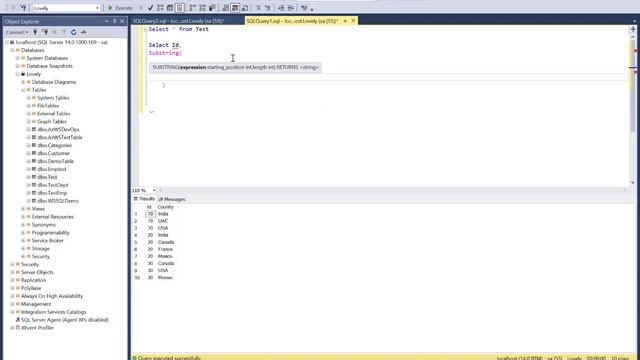
Task: Click the Execute button
Action: pyautogui.click(x=120, y=8)
